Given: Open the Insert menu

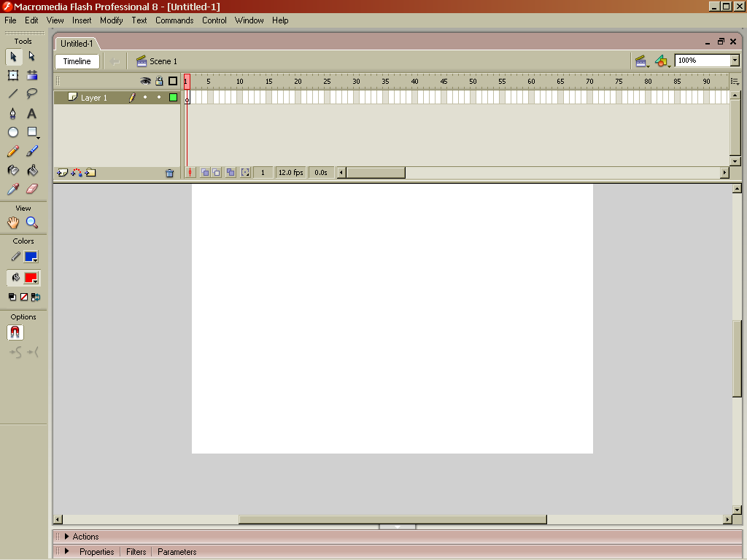Looking at the screenshot, I should pyautogui.click(x=82, y=20).
